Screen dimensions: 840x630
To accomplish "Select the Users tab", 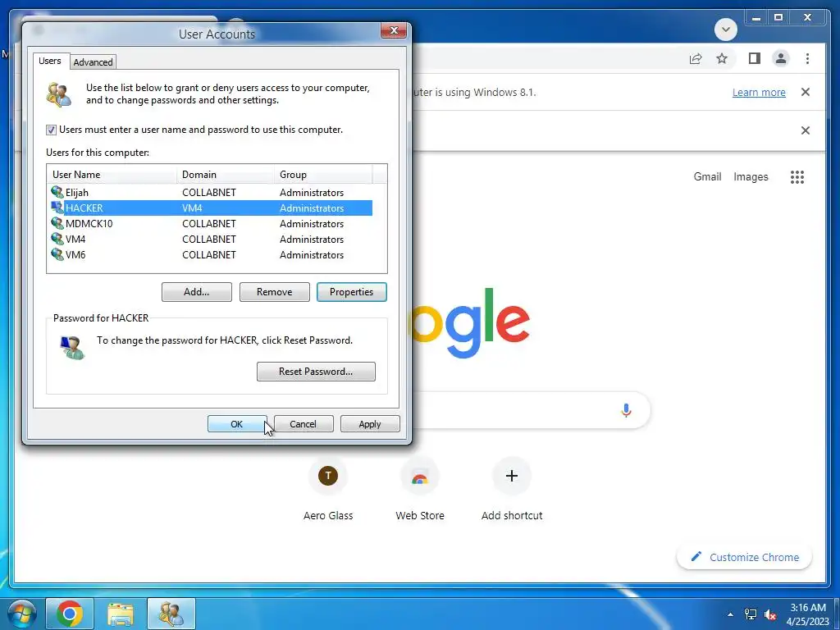I will 50,61.
